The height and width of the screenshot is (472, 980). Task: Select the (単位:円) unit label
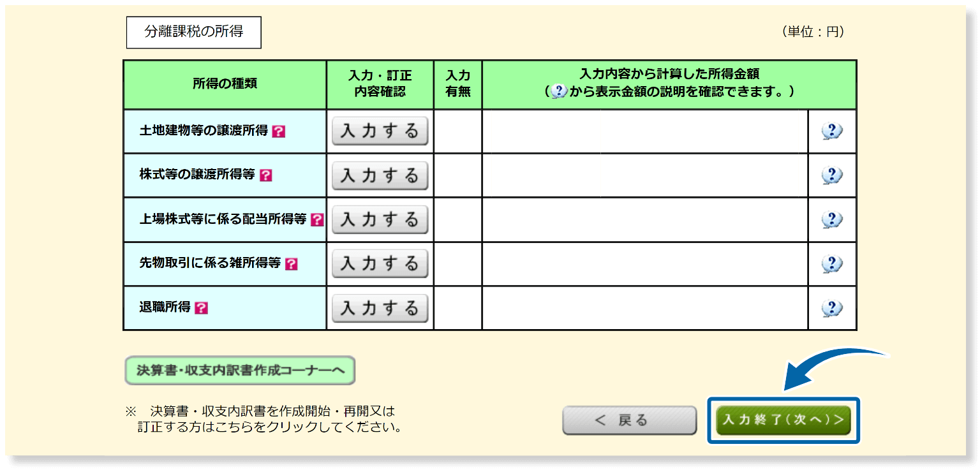pyautogui.click(x=813, y=32)
